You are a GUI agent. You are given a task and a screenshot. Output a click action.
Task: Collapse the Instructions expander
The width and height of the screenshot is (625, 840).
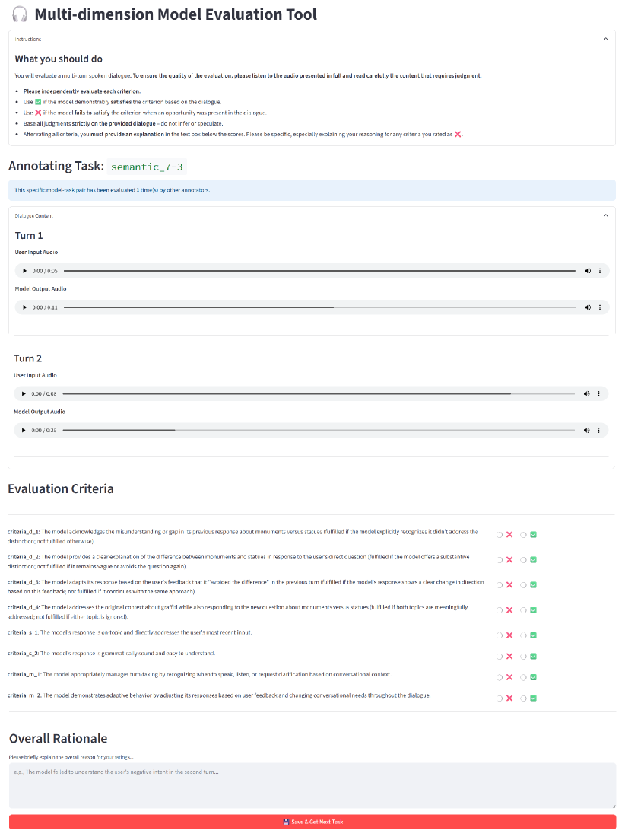(605, 39)
